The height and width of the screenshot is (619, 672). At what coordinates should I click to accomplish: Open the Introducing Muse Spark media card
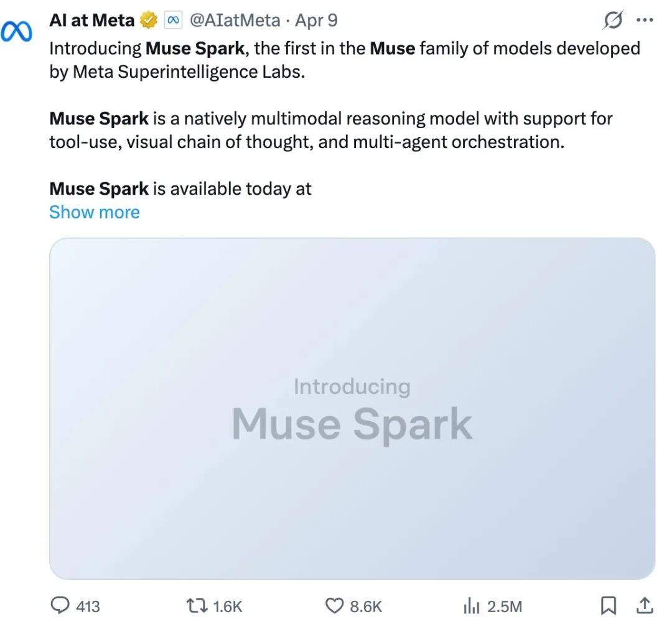pos(352,408)
